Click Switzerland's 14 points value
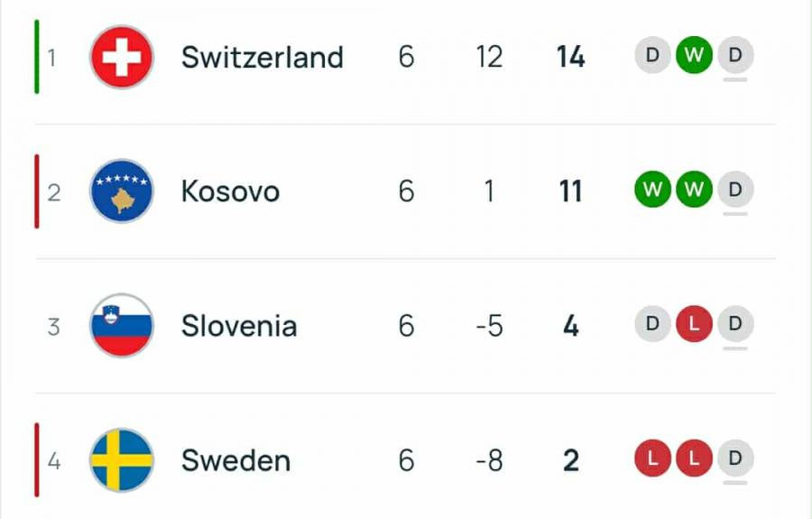This screenshot has height=519, width=812. click(570, 57)
